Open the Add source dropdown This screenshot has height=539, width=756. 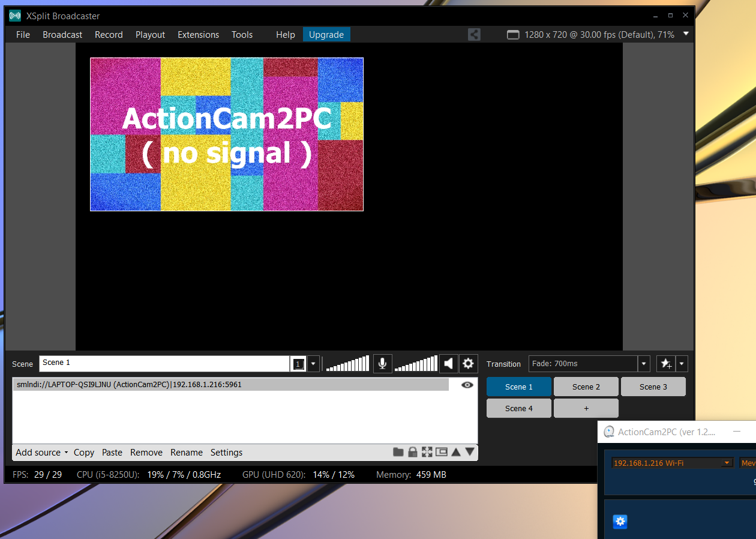[42, 453]
